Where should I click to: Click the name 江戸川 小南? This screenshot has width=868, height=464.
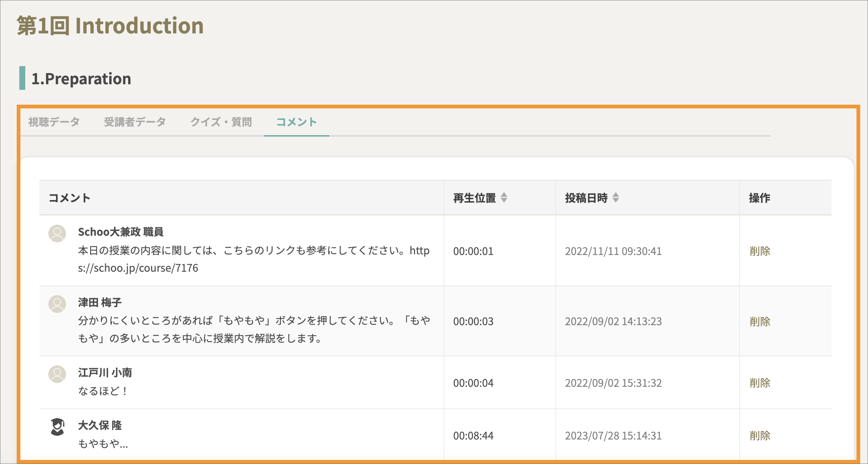click(105, 373)
